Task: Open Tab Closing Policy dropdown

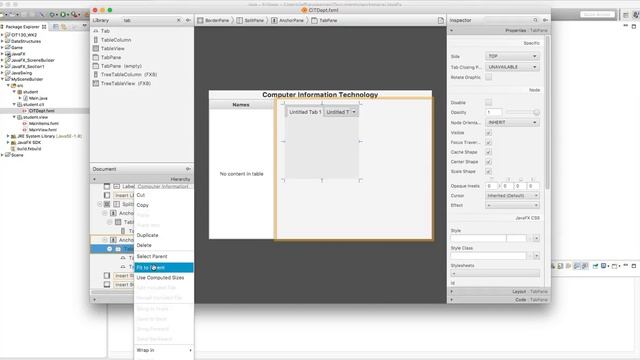Action: [512, 67]
